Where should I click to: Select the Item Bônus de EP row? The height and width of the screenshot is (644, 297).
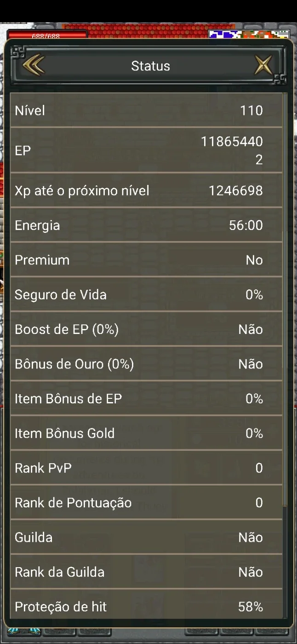click(x=146, y=398)
